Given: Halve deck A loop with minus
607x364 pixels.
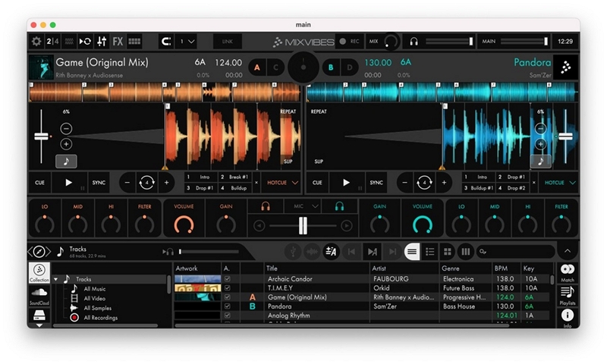Looking at the screenshot, I should pyautogui.click(x=127, y=183).
